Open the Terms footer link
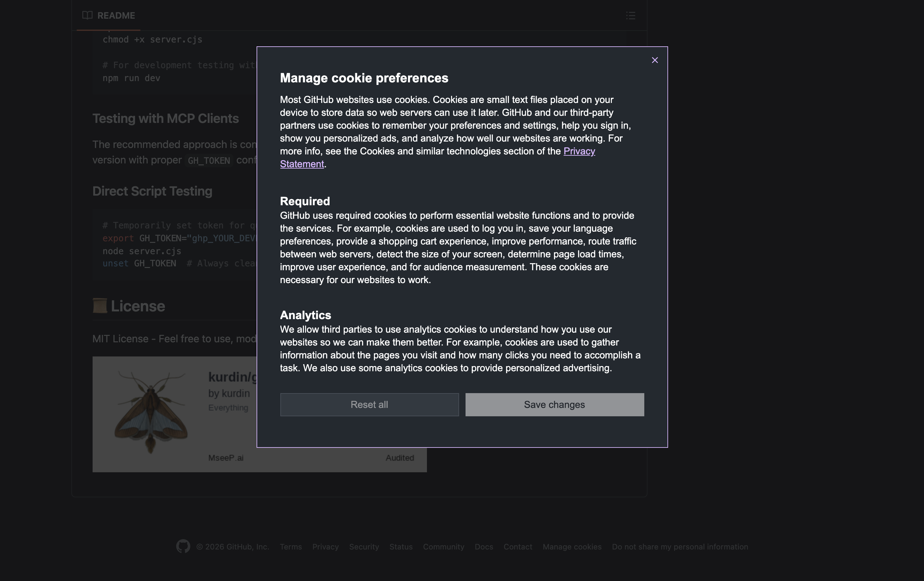The height and width of the screenshot is (581, 924). tap(290, 547)
